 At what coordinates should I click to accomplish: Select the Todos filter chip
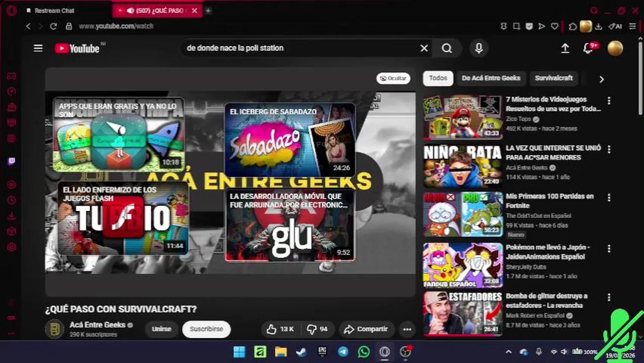pyautogui.click(x=438, y=78)
